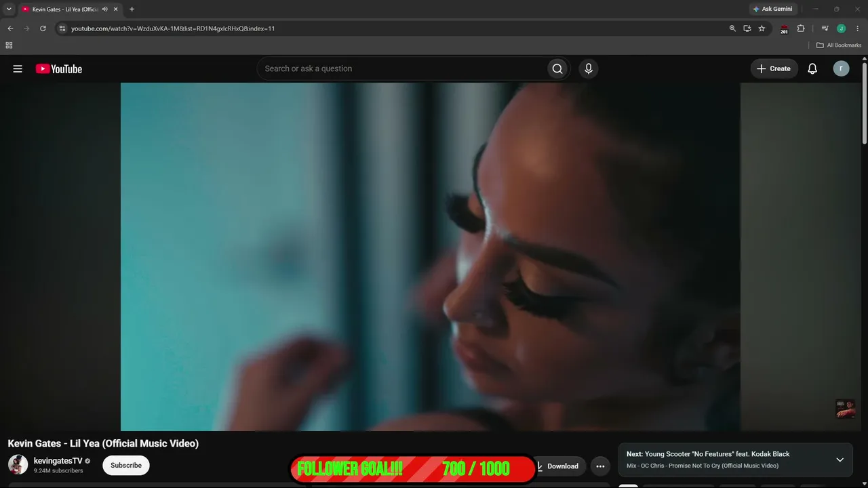Open a new browser tab

(x=132, y=9)
